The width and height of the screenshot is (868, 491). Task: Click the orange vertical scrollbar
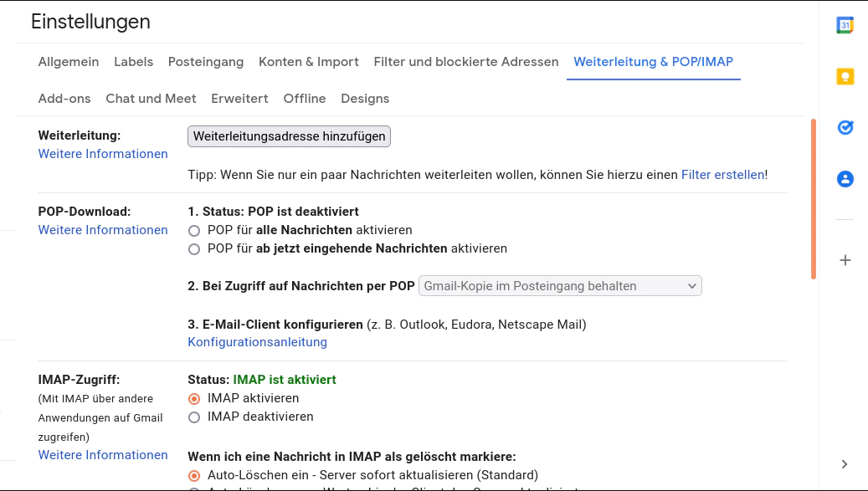[x=813, y=199]
